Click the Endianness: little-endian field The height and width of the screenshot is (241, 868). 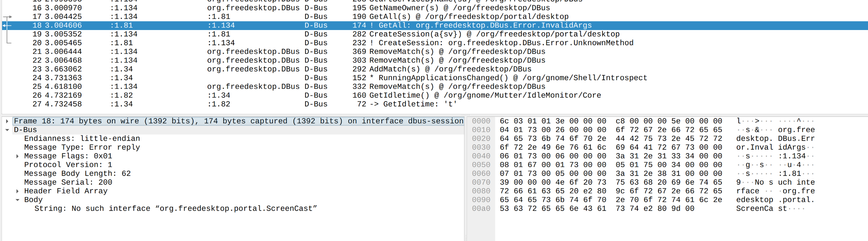(82, 139)
